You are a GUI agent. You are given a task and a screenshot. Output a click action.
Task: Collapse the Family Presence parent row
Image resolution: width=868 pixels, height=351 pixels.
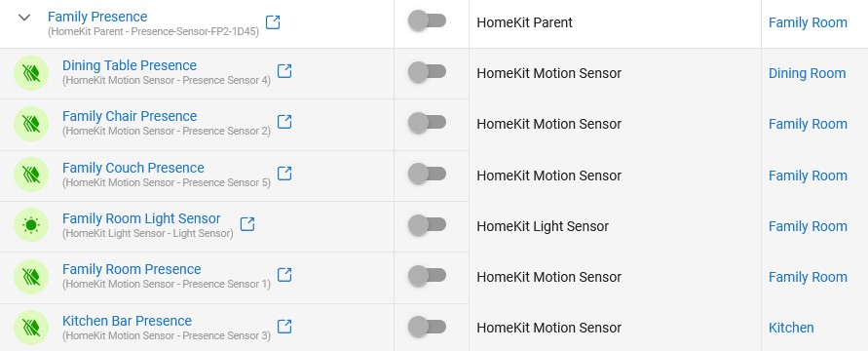(23, 18)
